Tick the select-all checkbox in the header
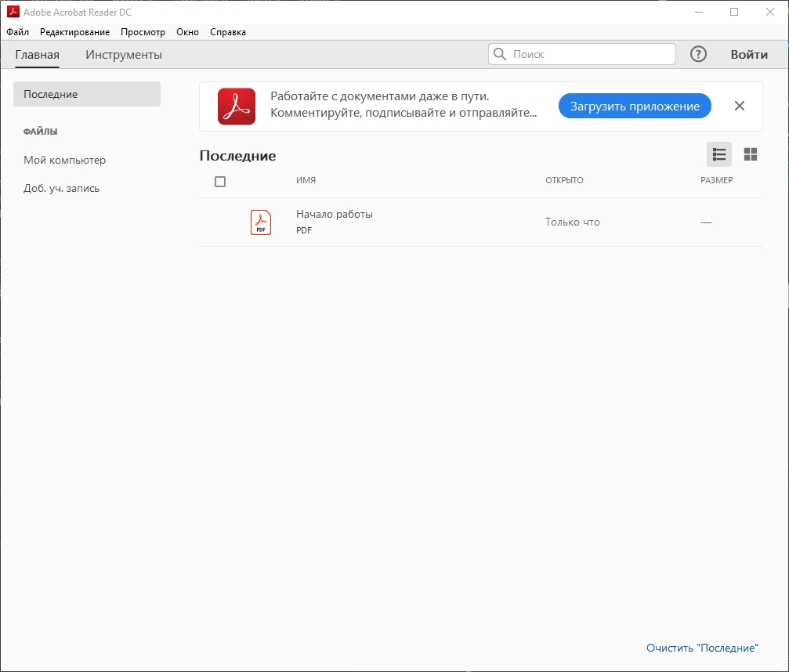 click(x=220, y=182)
